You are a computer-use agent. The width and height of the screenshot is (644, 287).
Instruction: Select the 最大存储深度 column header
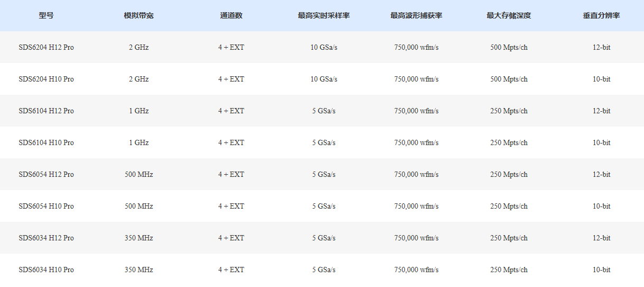click(x=509, y=15)
